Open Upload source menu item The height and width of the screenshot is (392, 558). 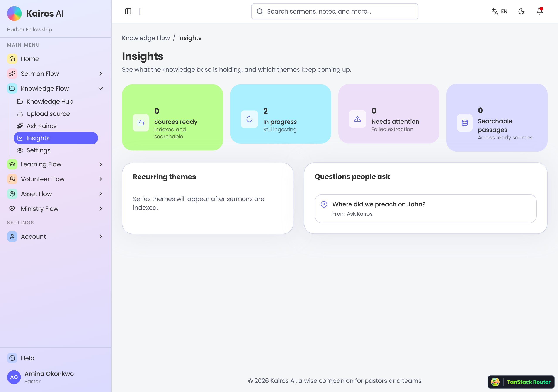56,114
